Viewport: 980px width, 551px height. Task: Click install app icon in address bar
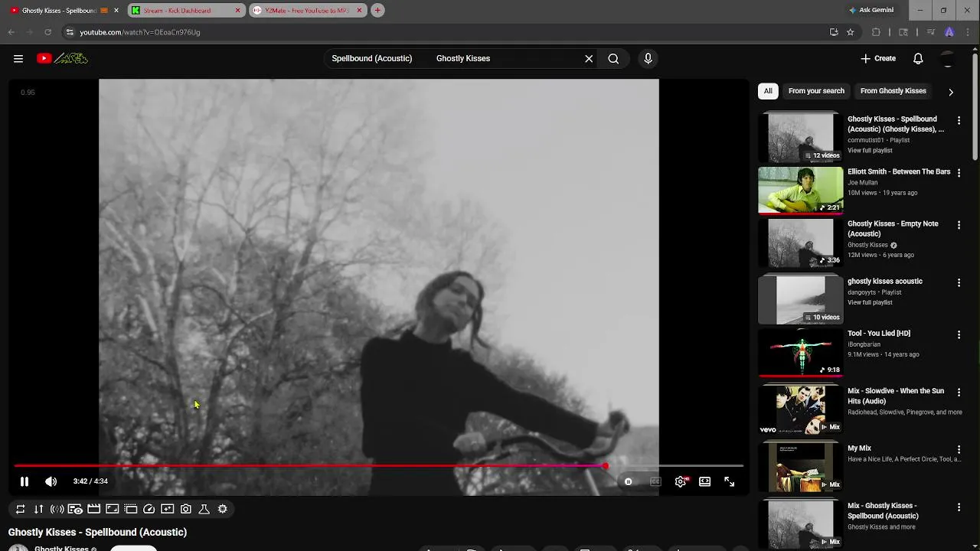coord(834,32)
